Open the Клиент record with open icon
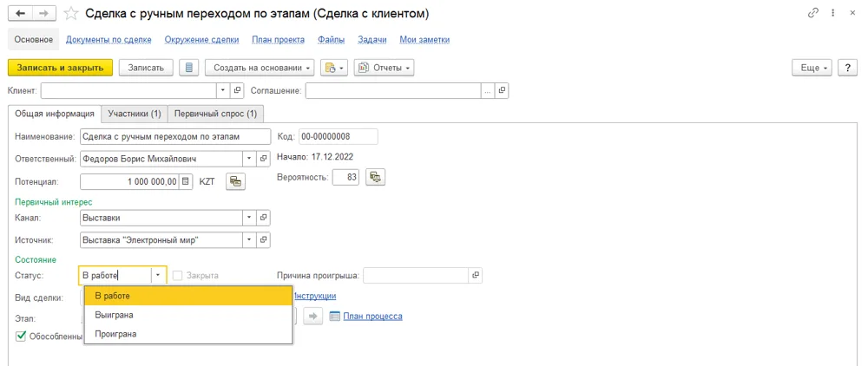This screenshot has width=868, height=366. coord(237,90)
